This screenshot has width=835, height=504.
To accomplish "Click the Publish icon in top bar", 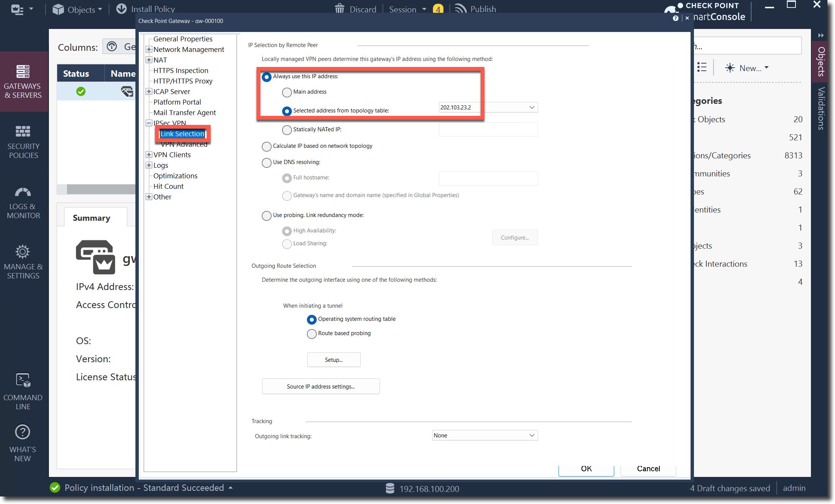I will (461, 9).
